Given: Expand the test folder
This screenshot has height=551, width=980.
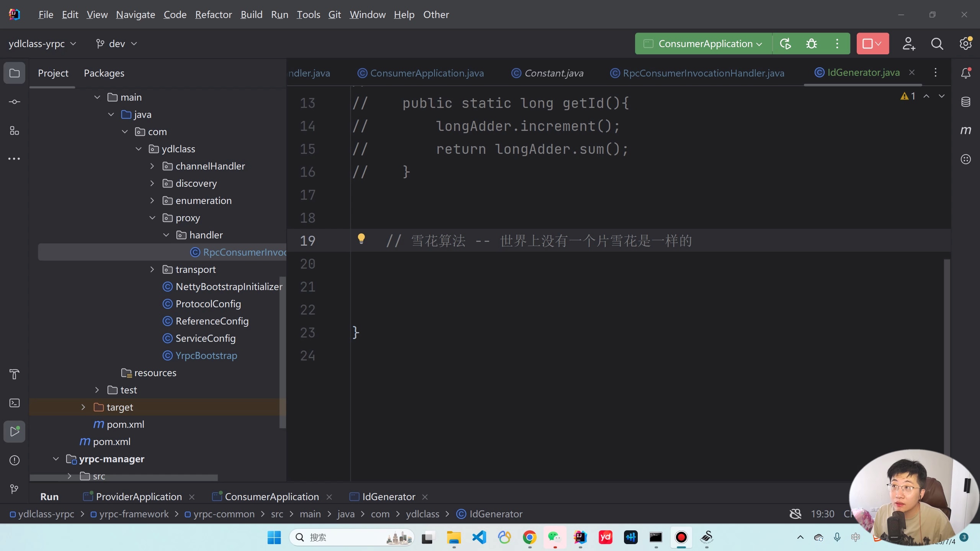Looking at the screenshot, I should point(96,390).
